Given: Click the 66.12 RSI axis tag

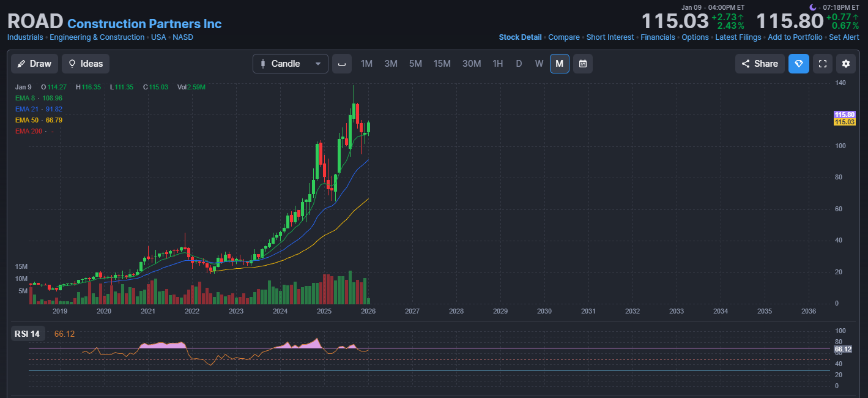Looking at the screenshot, I should (x=843, y=348).
